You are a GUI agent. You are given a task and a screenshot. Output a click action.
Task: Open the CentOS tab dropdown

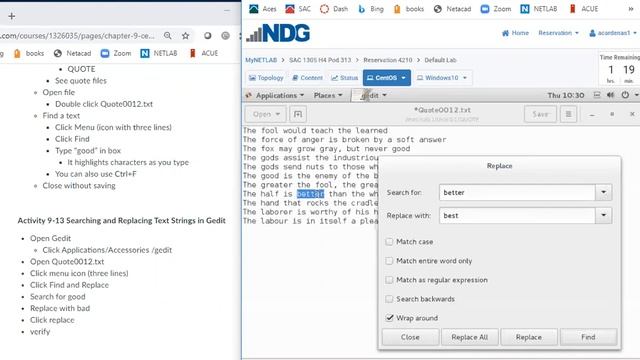(387, 78)
